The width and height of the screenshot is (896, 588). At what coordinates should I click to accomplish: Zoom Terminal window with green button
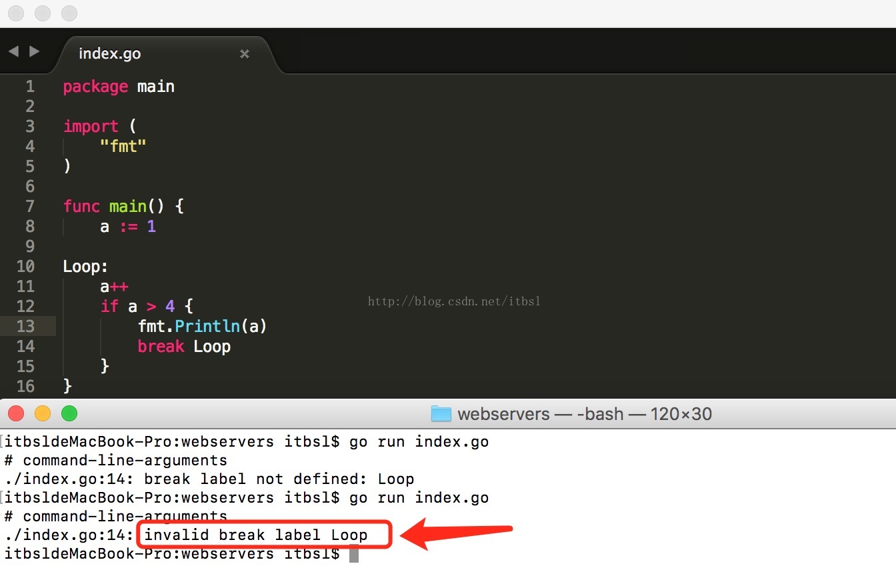69,413
